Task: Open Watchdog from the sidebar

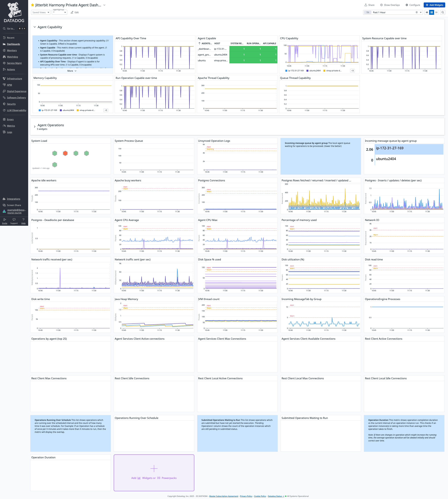Action: coord(12,57)
